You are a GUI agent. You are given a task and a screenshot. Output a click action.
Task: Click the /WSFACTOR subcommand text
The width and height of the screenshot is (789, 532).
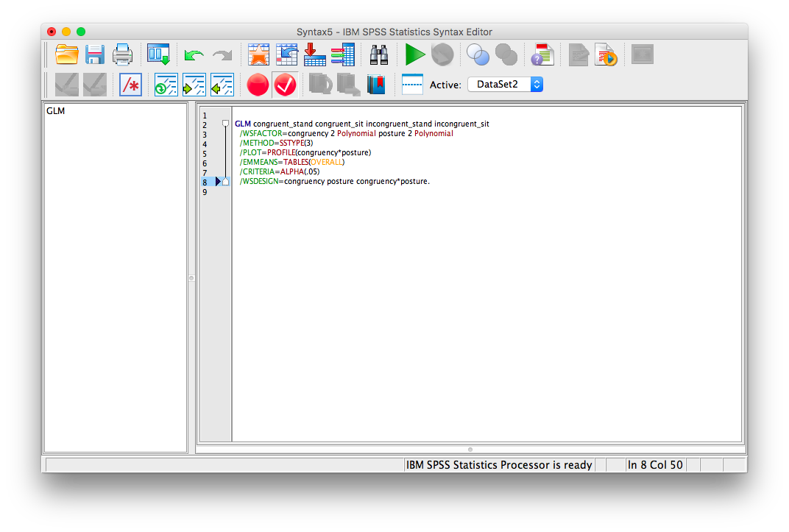click(261, 133)
